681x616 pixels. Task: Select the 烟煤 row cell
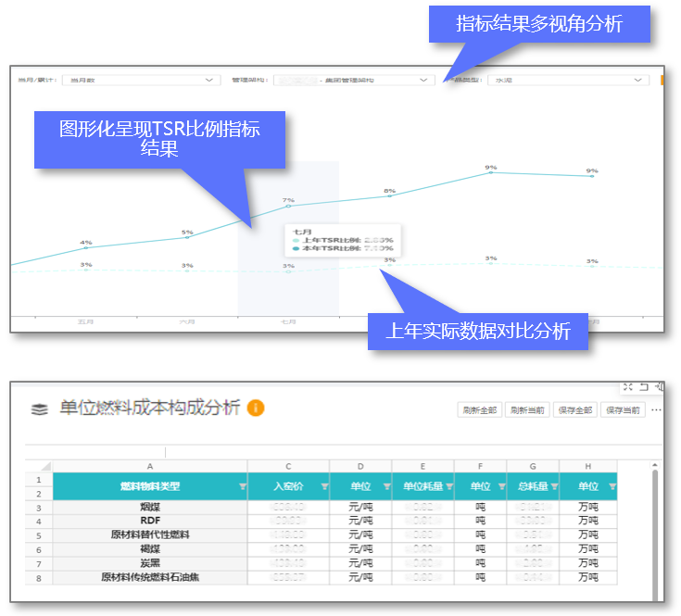pos(150,508)
